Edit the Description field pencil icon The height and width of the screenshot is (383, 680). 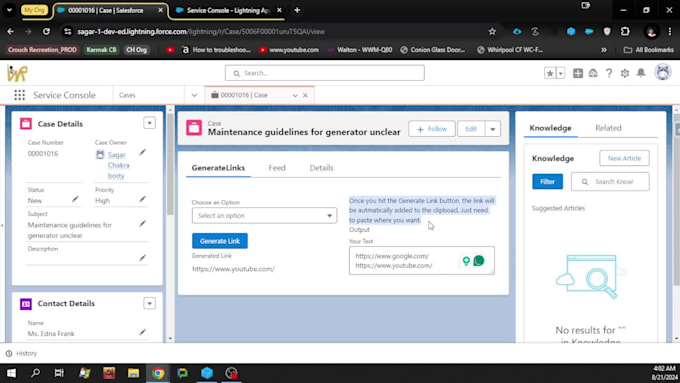point(142,258)
